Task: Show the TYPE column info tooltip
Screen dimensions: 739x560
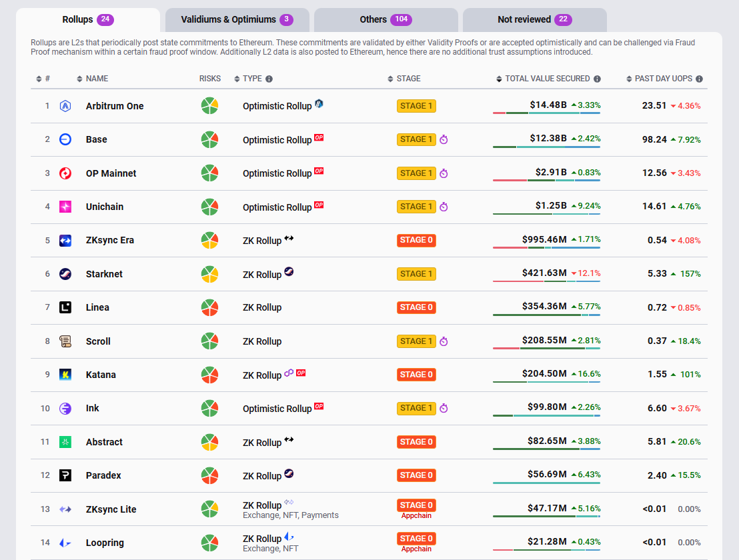Action: [x=269, y=79]
